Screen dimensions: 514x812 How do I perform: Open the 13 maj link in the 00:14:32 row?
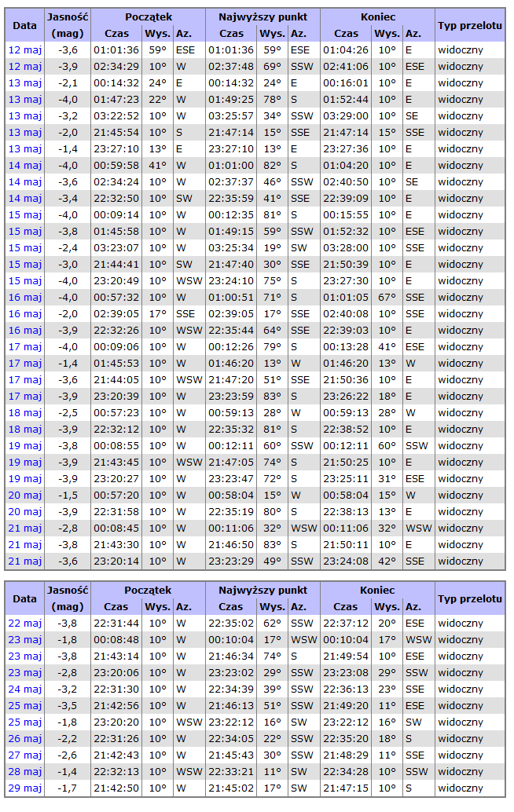(x=25, y=83)
